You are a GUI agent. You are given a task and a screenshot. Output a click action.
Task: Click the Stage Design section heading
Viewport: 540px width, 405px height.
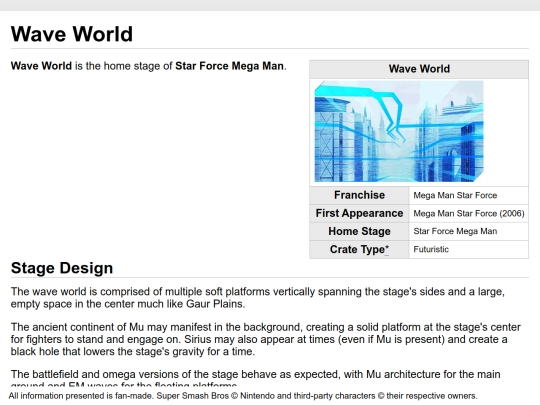point(62,268)
